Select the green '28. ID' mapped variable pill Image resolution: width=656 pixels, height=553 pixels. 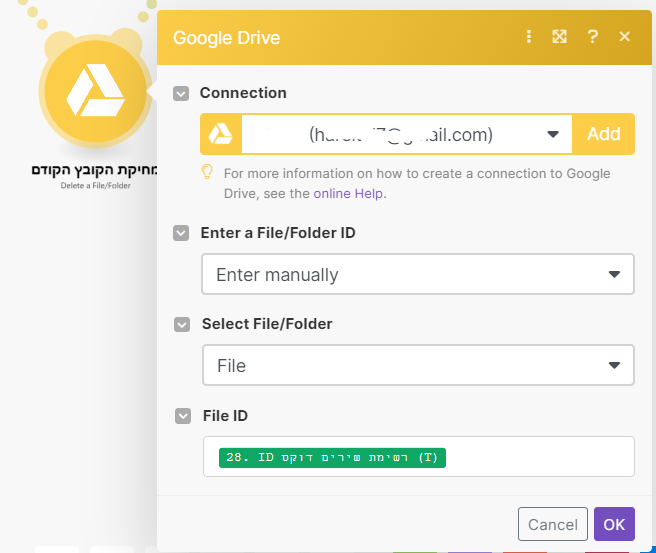click(332, 458)
